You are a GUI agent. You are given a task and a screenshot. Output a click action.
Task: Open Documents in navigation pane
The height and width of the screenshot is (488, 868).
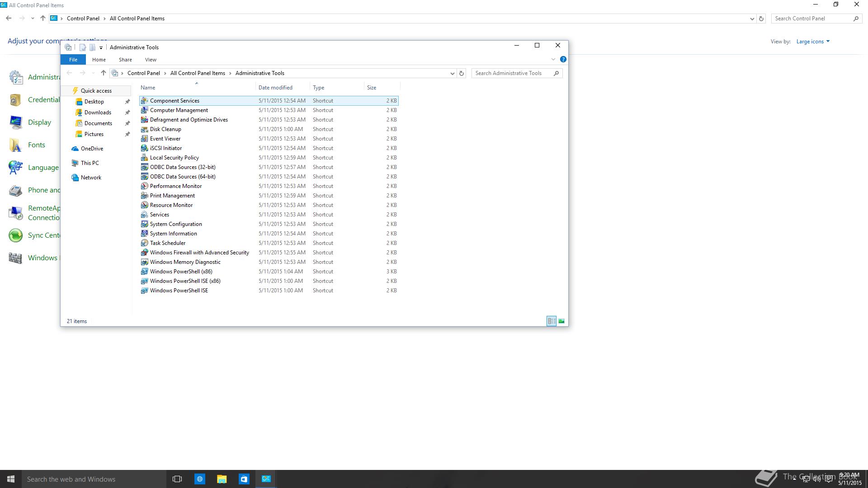[98, 123]
